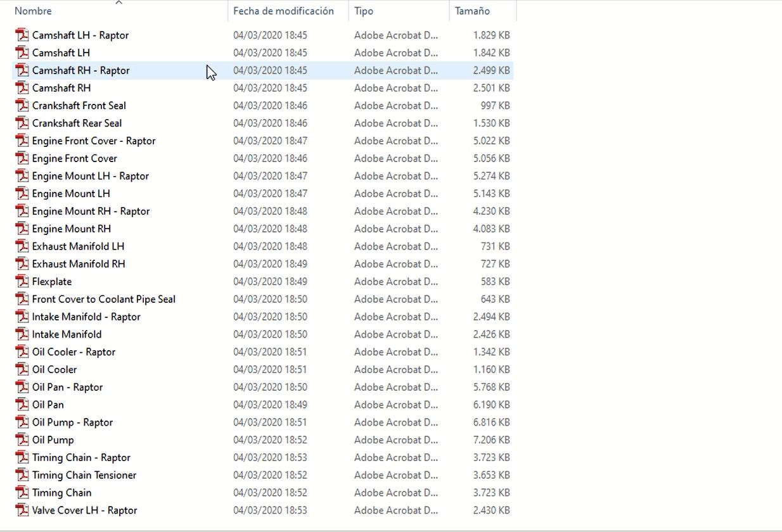The image size is (782, 532).
Task: Click PDF icon of Engine Mount LH - Raptor
Action: pyautogui.click(x=22, y=176)
